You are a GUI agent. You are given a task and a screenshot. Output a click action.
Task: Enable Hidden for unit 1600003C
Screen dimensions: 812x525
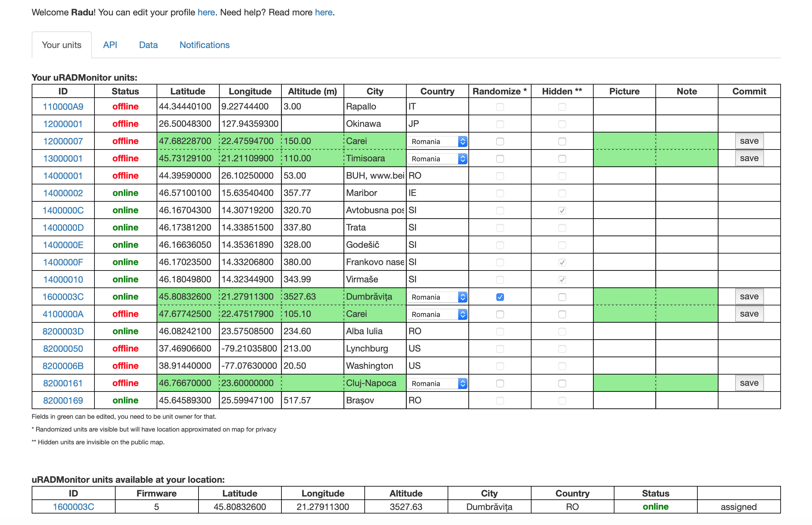click(562, 297)
